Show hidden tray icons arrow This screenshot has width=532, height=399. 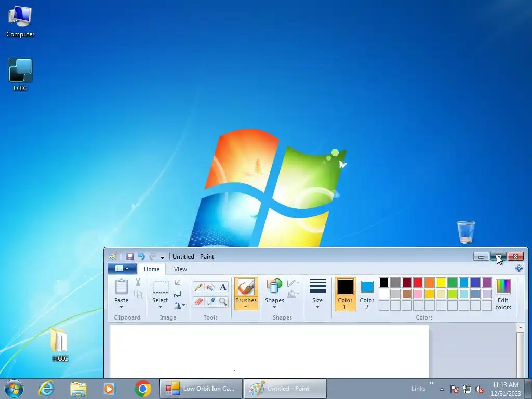[x=442, y=389]
